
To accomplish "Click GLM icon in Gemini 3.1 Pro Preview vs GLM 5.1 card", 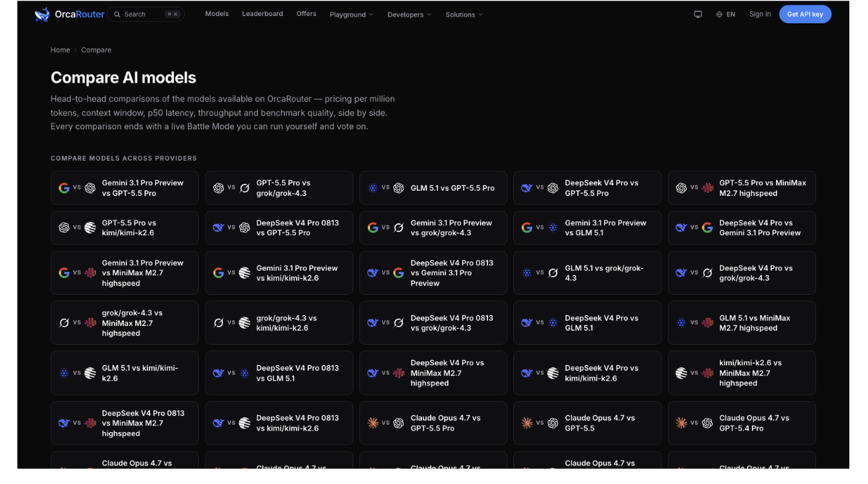I will click(553, 228).
